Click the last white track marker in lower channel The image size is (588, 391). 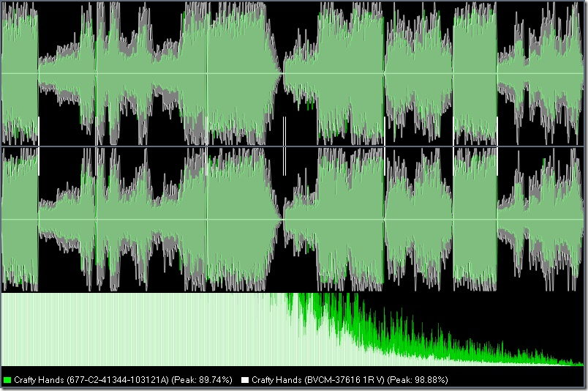click(x=497, y=161)
